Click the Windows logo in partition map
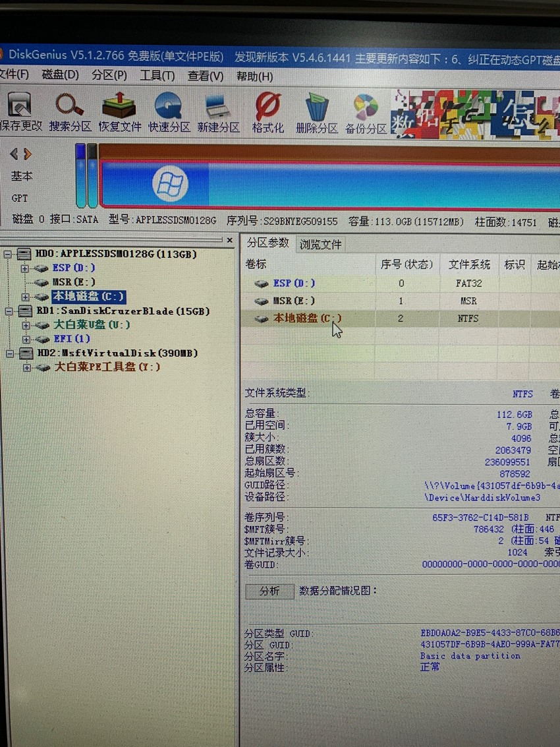Image resolution: width=560 pixels, height=747 pixels. click(170, 184)
